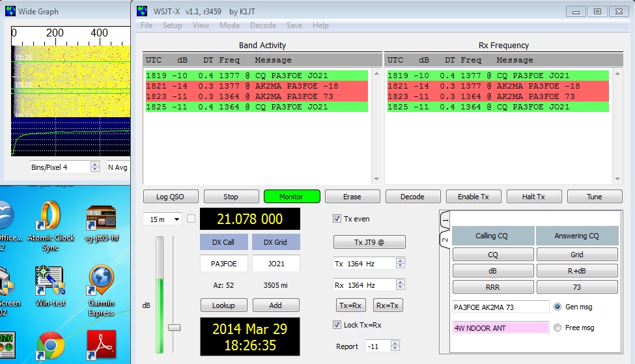Click the Tx=Rx button
Image resolution: width=635 pixels, height=364 pixels.
[350, 305]
